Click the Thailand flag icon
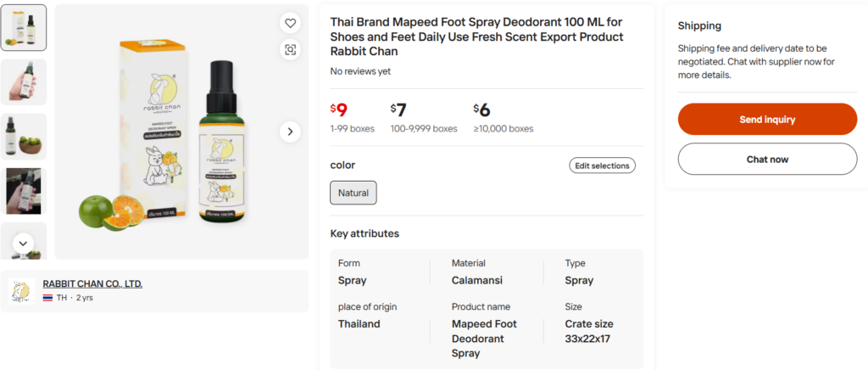The width and height of the screenshot is (868, 370). 47,298
